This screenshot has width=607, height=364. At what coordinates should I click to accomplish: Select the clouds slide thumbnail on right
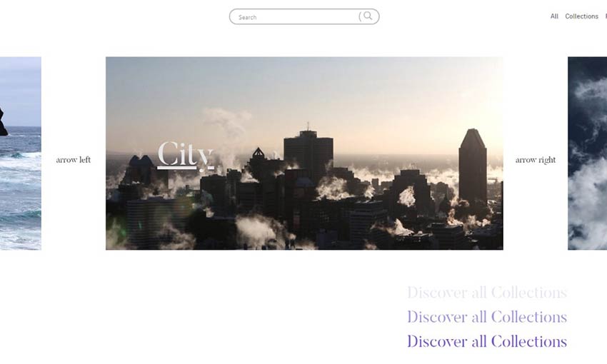tap(587, 153)
